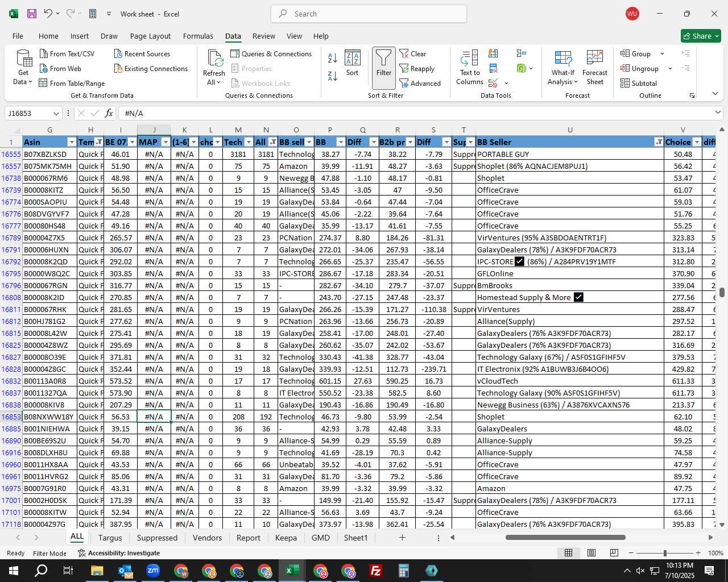Click the Zoom Out minus button

tap(631, 553)
